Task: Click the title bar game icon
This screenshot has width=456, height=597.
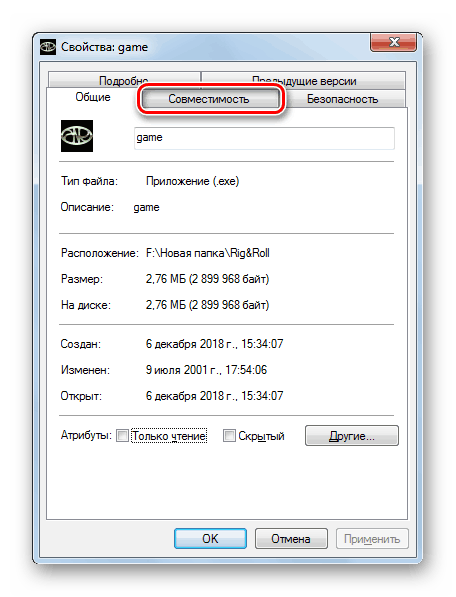Action: (48, 47)
